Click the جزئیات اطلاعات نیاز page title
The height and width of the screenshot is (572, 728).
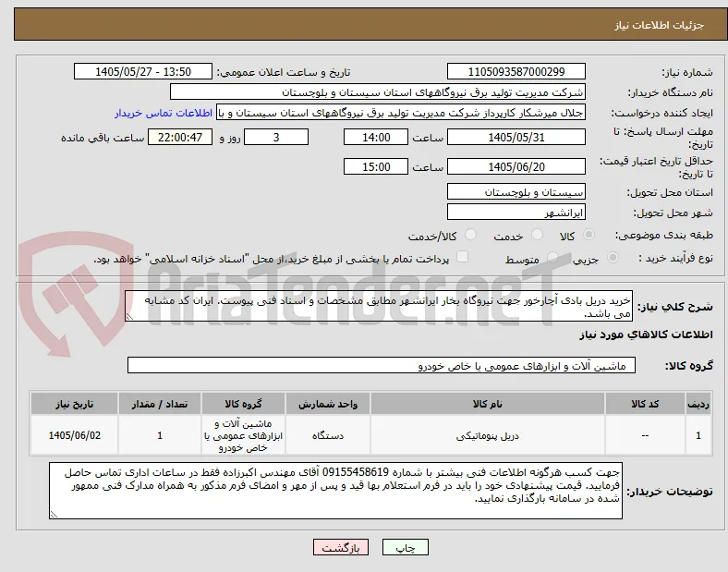pos(659,25)
